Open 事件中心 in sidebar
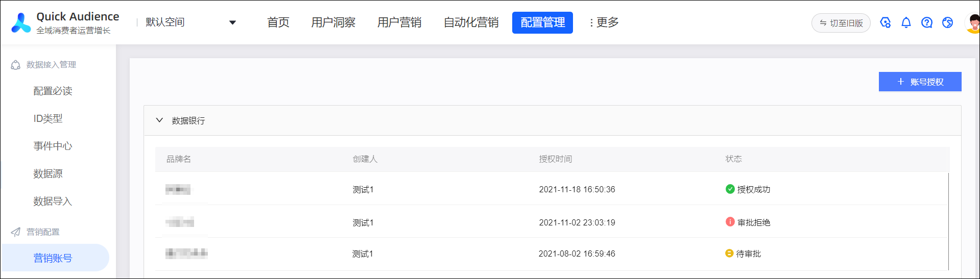Screen dimensions: 980x279 pyautogui.click(x=53, y=146)
